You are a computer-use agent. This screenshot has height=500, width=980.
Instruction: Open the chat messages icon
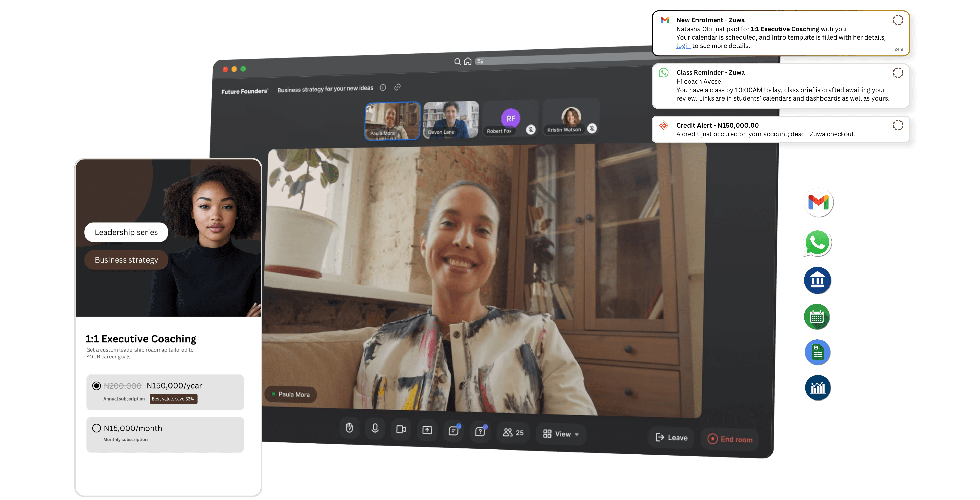[x=454, y=431]
